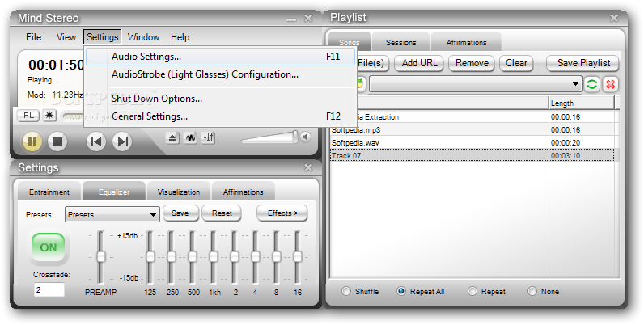The width and height of the screenshot is (644, 325).
Task: Switch to the Visualization tab
Action: [x=179, y=192]
